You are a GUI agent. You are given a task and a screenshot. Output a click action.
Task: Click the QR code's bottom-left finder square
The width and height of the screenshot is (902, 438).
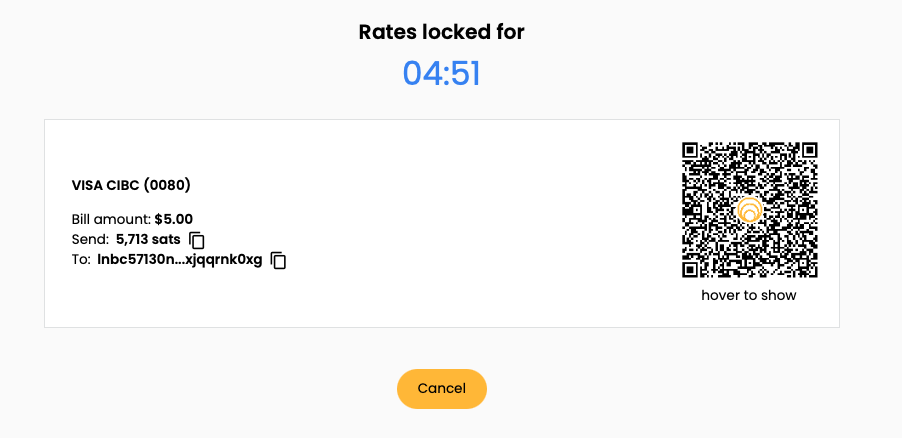coord(692,268)
